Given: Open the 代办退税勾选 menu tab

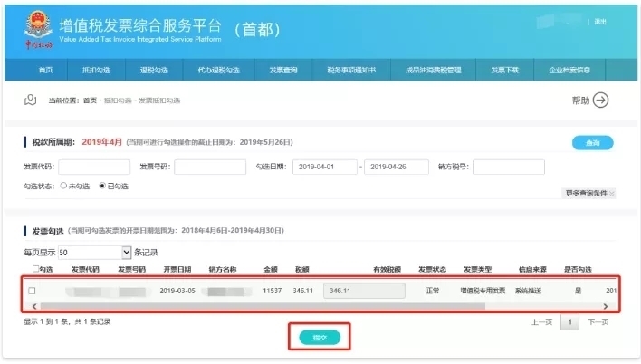Looking at the screenshot, I should click(219, 70).
